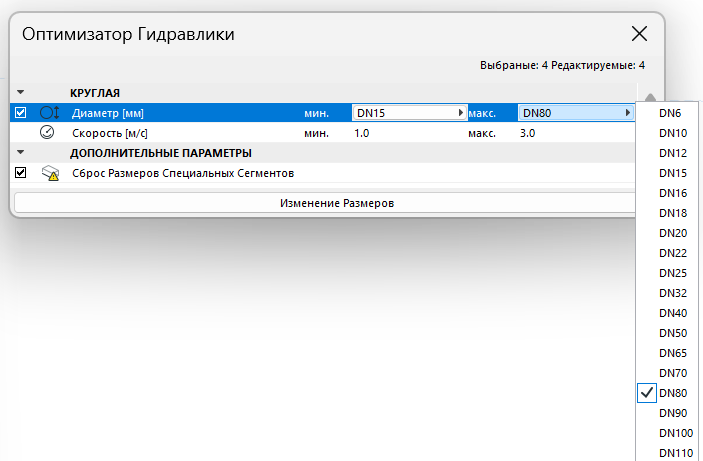The image size is (703, 461).
Task: Click the Изменение Размеров button
Action: (325, 203)
